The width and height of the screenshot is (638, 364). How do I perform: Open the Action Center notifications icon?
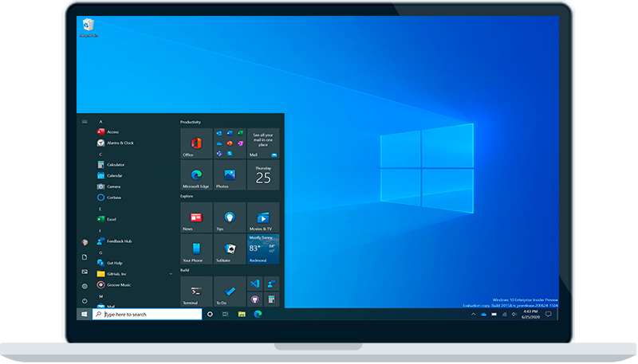549,314
